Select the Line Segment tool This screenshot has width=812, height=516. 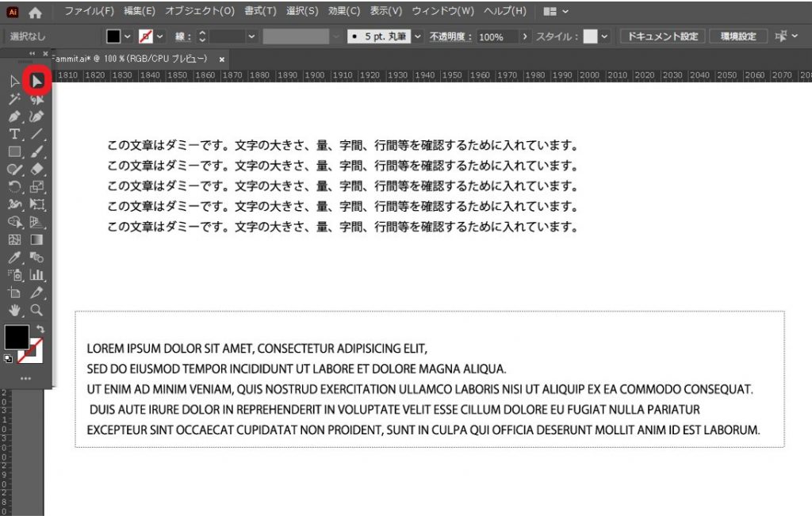point(36,134)
